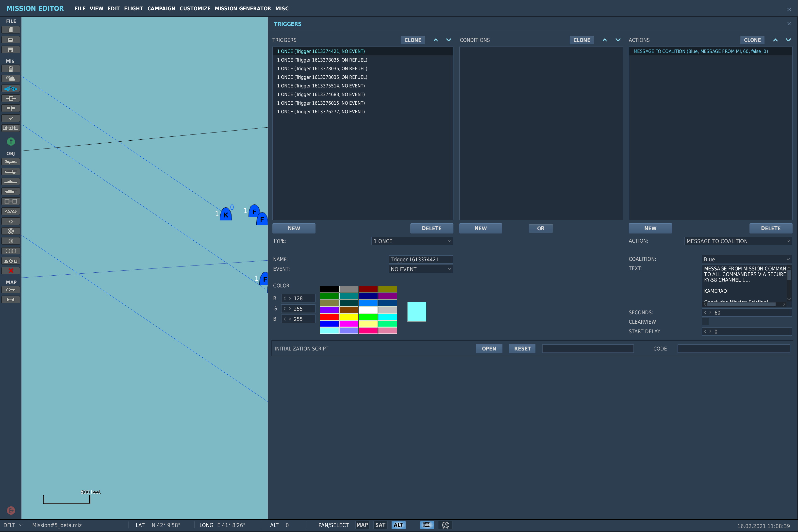This screenshot has width=798, height=532.
Task: Open the CAMPAIGN menu
Action: point(161,8)
